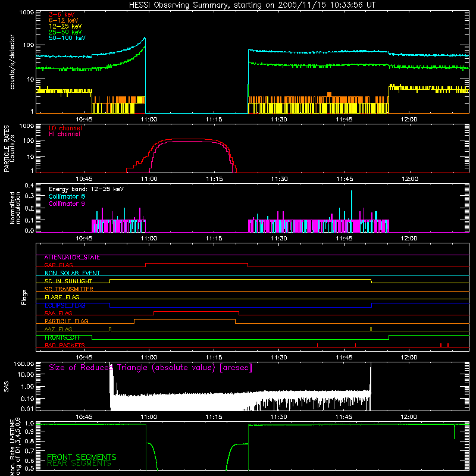The width and height of the screenshot is (476, 476).
Task: Click the SAA_FLAG label
Action: [x=58, y=313]
